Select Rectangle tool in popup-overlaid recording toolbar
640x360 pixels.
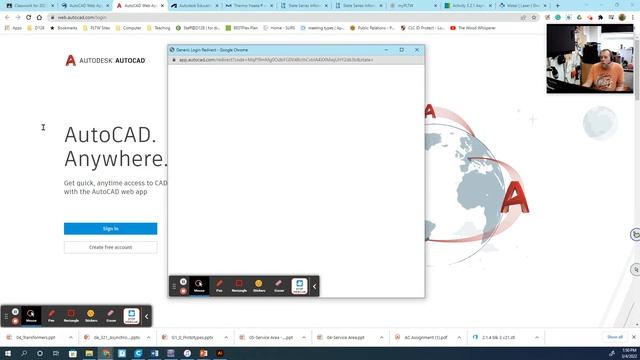(239, 286)
